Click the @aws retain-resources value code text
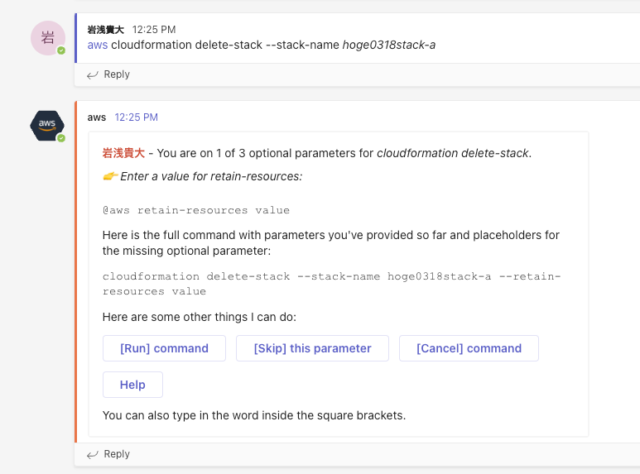640x474 pixels. (196, 210)
